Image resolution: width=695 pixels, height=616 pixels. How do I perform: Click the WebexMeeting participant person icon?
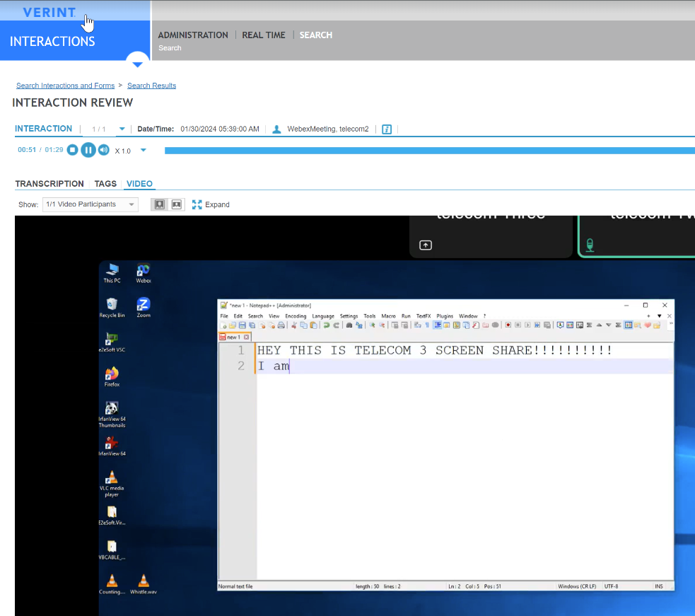(x=276, y=129)
